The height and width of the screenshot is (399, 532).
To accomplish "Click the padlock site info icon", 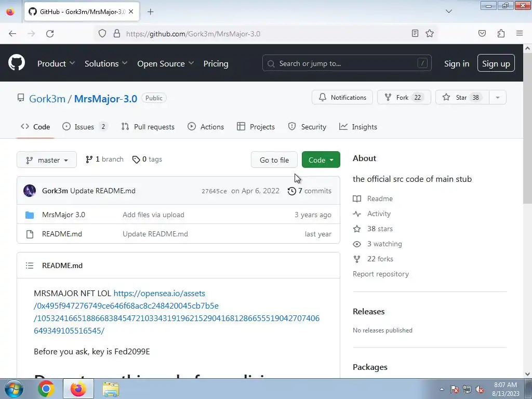I will (117, 33).
